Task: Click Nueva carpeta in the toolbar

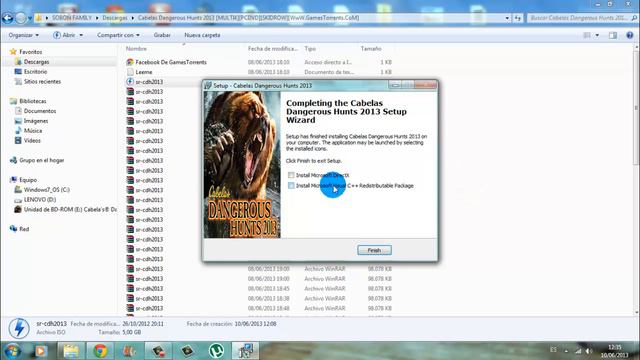Action: [x=202, y=35]
